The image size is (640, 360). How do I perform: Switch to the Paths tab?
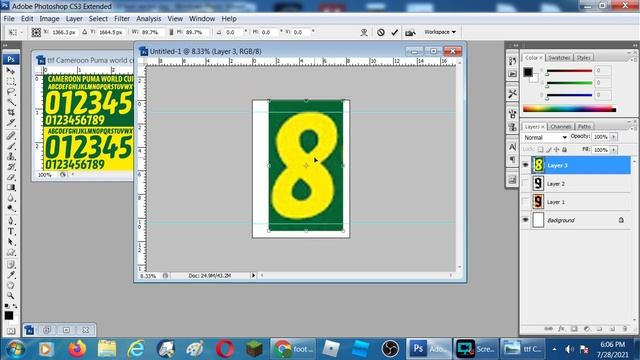pos(584,127)
